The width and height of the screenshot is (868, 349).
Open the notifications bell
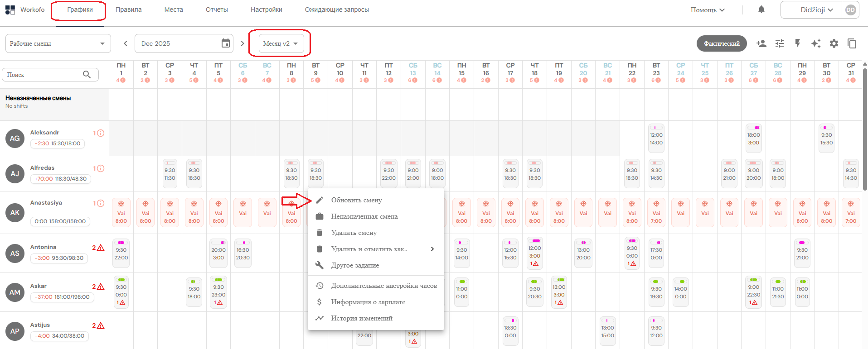[761, 10]
